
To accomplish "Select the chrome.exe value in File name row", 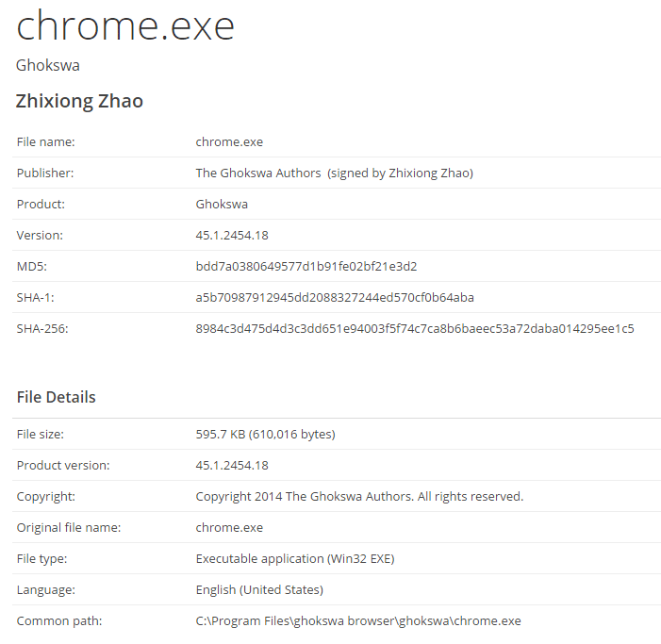I will point(229,142).
